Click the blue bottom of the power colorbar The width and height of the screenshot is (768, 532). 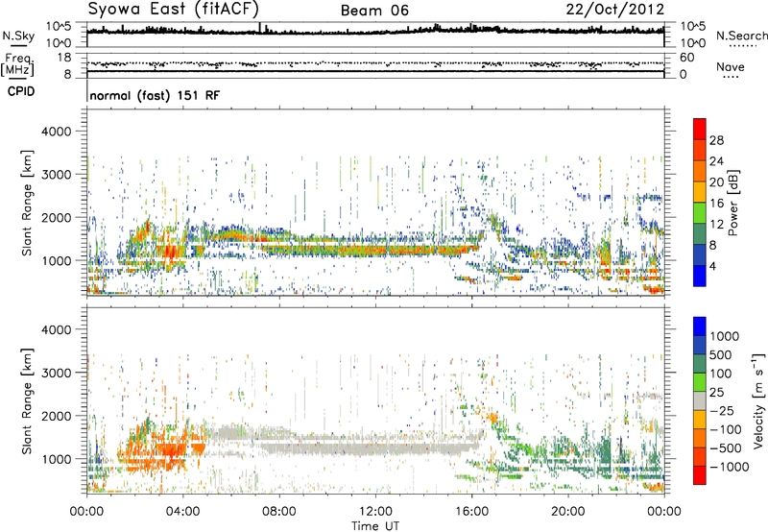(x=700, y=276)
